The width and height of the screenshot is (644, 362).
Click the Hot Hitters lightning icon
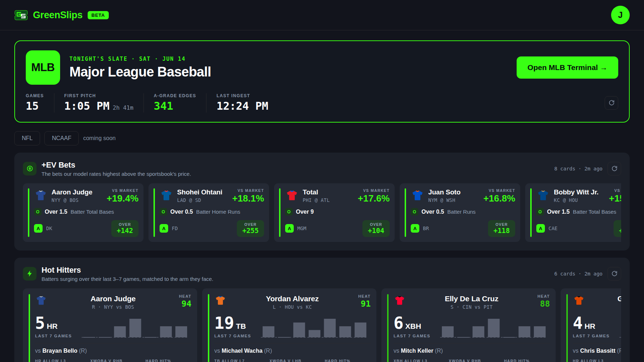[30, 274]
